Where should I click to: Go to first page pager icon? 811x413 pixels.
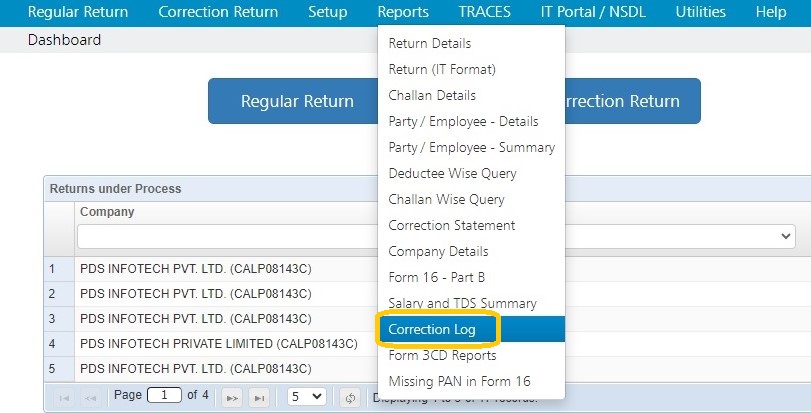(x=65, y=397)
